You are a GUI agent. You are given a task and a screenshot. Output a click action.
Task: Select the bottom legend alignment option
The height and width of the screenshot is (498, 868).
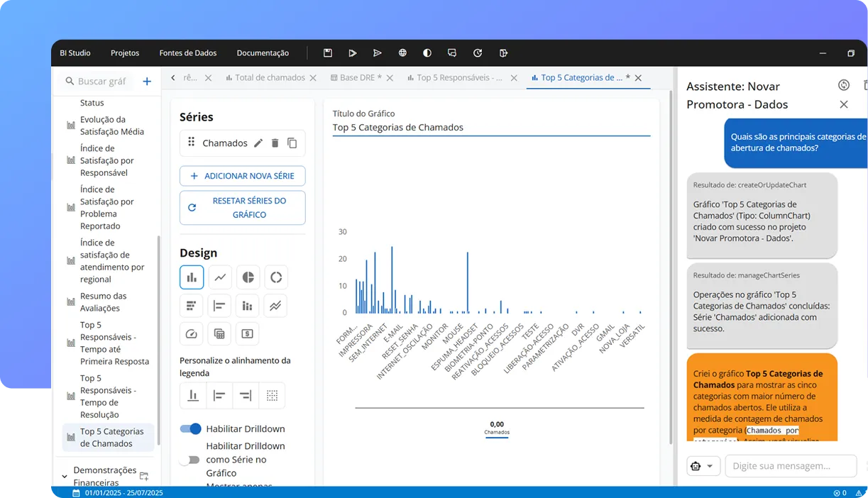pyautogui.click(x=192, y=395)
